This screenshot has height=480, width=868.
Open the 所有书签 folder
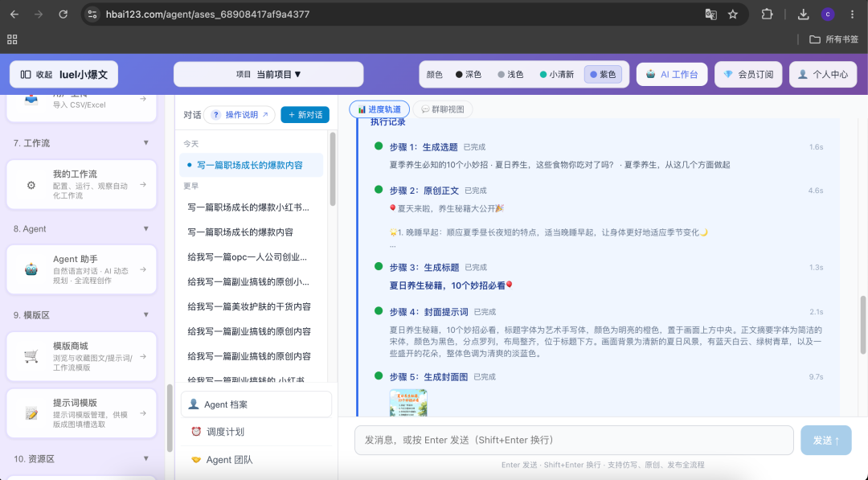[833, 39]
